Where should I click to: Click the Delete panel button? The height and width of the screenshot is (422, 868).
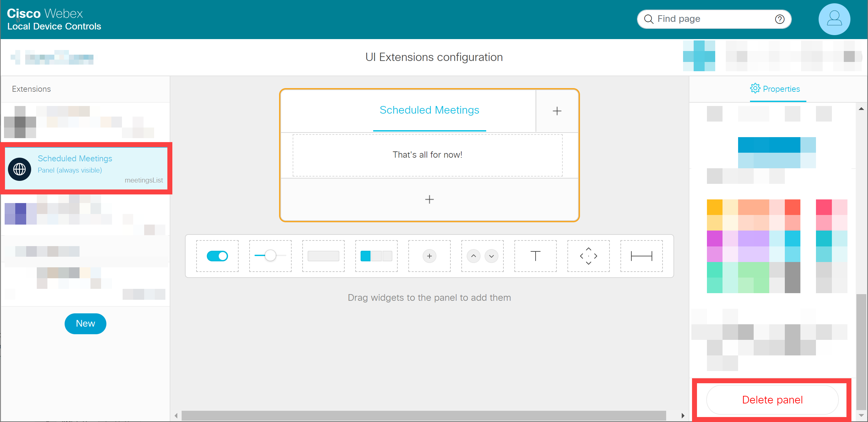(x=772, y=400)
